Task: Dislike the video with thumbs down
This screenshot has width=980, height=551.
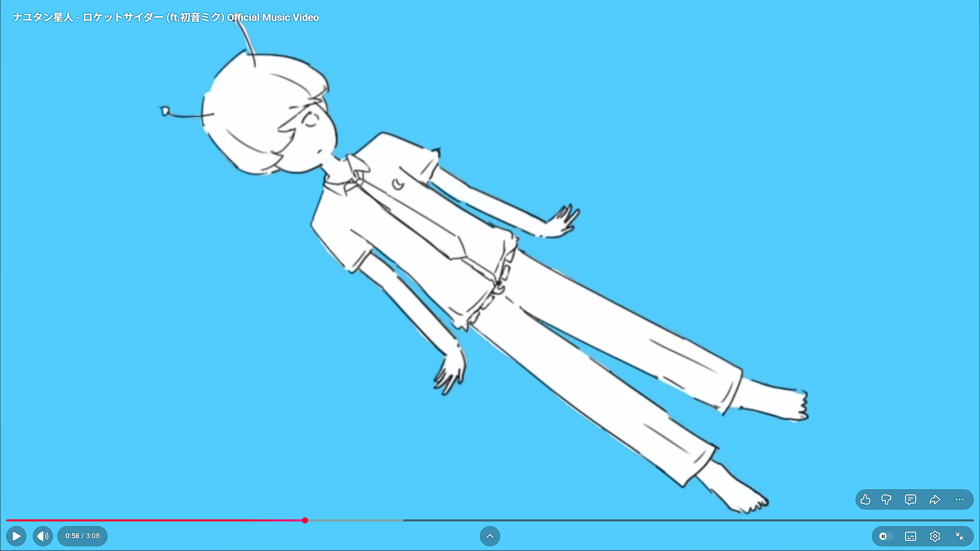Action: (x=887, y=499)
